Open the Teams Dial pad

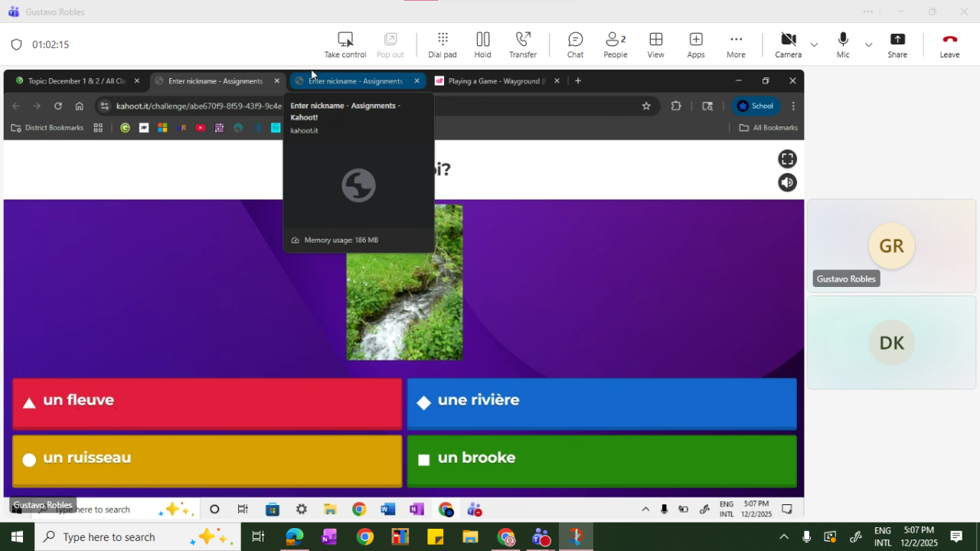[x=442, y=44]
